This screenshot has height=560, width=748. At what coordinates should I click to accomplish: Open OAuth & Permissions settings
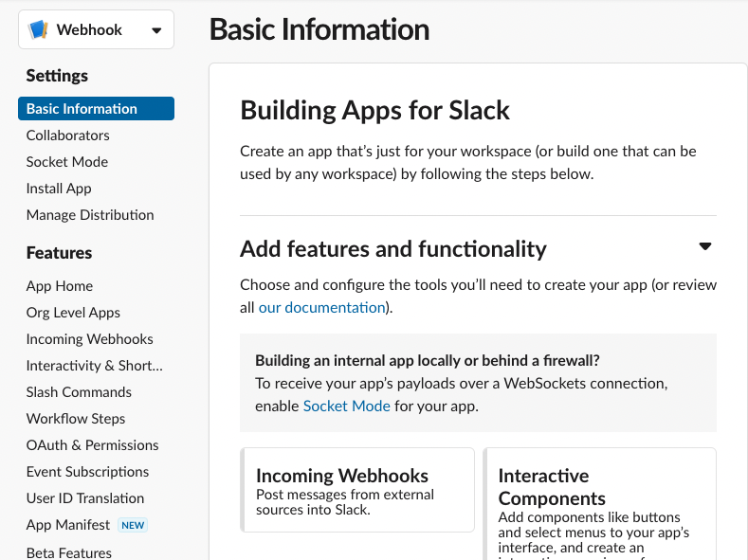click(x=93, y=445)
